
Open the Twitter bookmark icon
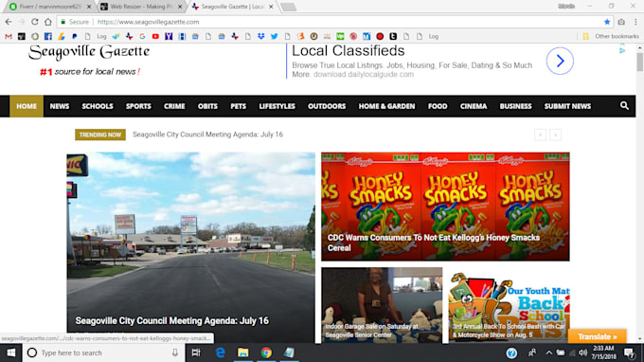274,37
